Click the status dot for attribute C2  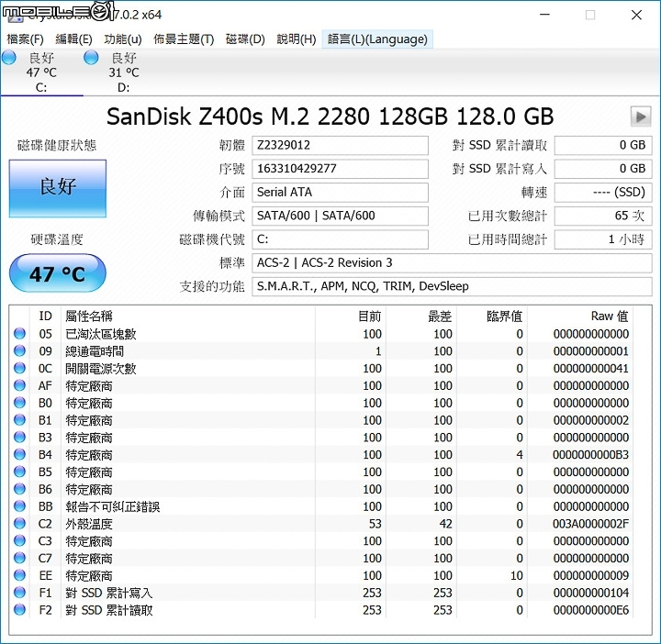pyautogui.click(x=19, y=524)
